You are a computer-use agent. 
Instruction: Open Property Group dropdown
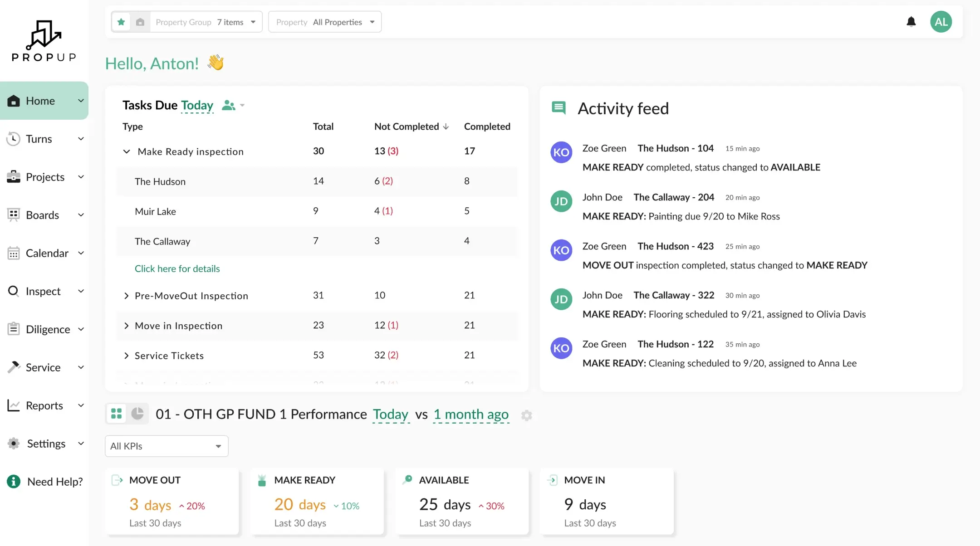point(206,22)
